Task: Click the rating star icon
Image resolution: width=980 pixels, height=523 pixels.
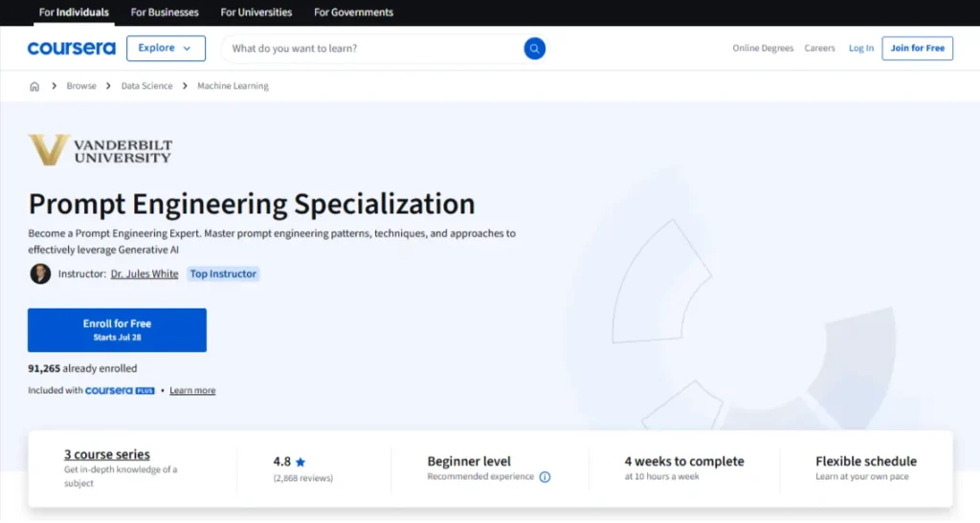Action: click(x=301, y=462)
